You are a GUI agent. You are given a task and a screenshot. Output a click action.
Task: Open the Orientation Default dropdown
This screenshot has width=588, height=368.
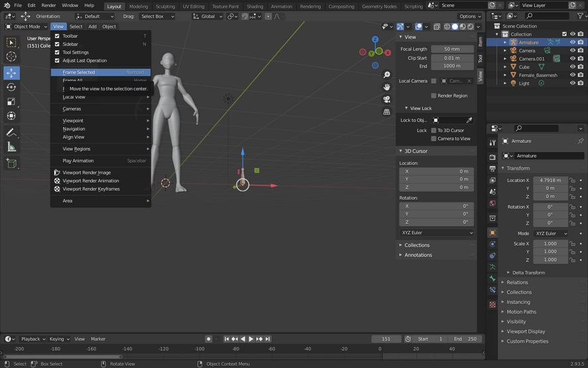click(94, 17)
